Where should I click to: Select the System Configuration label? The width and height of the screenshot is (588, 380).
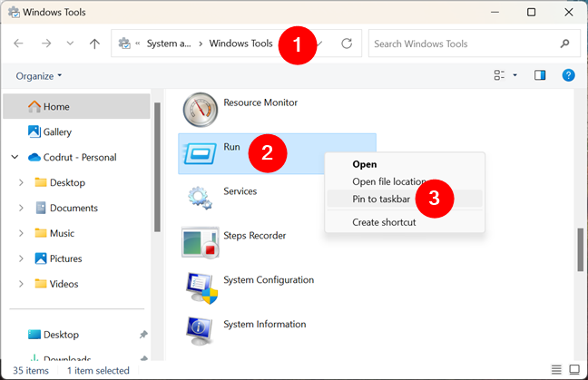[269, 280]
